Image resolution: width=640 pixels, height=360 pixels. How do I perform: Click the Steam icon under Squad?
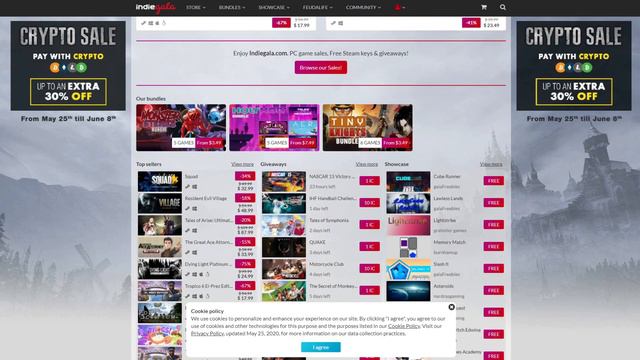(x=188, y=187)
